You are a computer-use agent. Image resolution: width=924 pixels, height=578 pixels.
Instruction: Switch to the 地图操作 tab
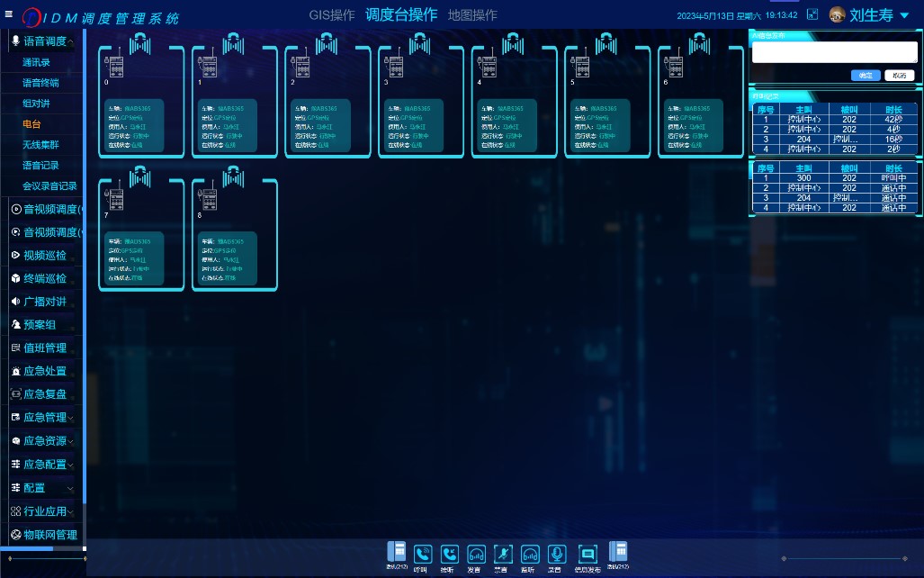[x=472, y=15]
